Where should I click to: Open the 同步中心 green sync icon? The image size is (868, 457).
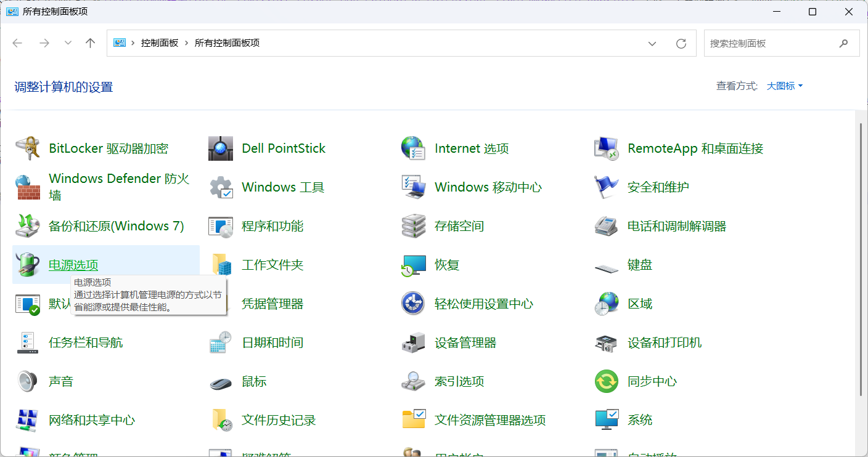point(607,381)
